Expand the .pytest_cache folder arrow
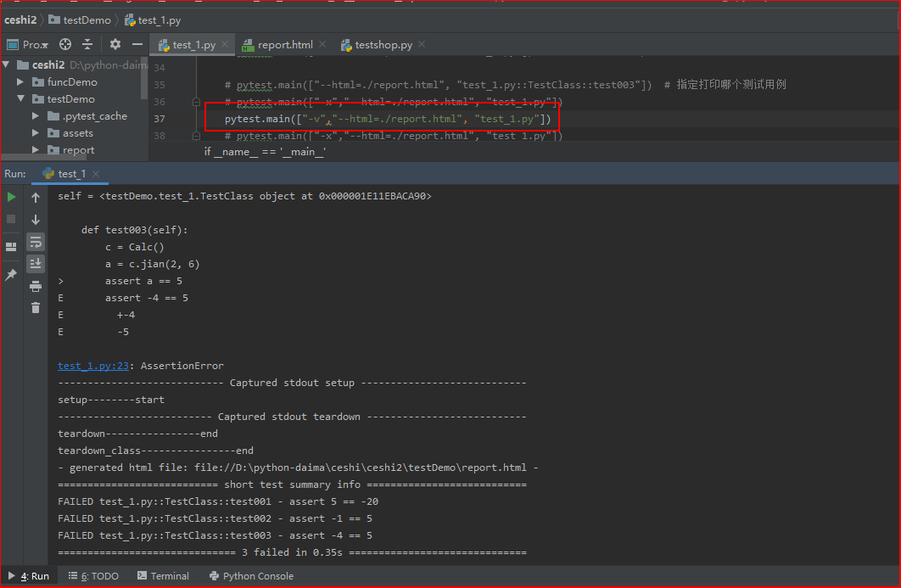The width and height of the screenshot is (901, 588). point(36,116)
